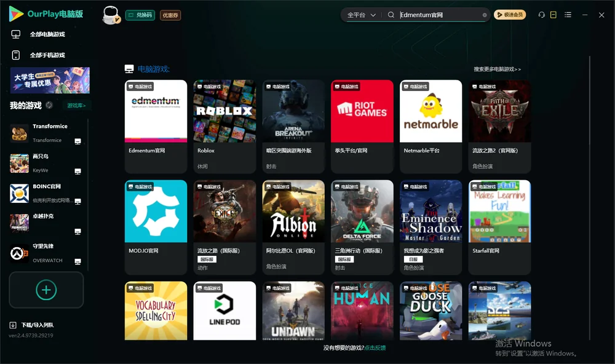615x364 pixels.
Task: Open the 大学生专属优惠 banner
Action: point(50,80)
